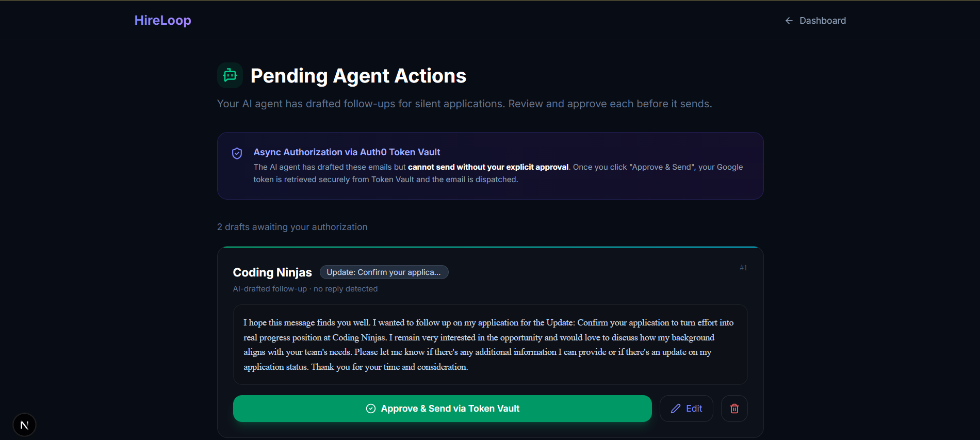This screenshot has height=440, width=980.
Task: Click the explicit approval notice text
Action: [487, 167]
